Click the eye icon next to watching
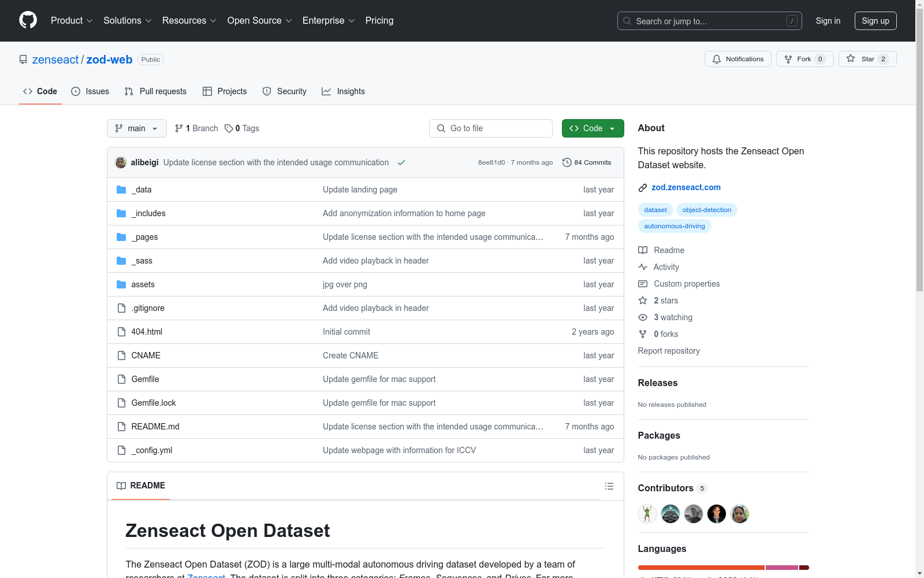This screenshot has height=578, width=924. tap(643, 317)
